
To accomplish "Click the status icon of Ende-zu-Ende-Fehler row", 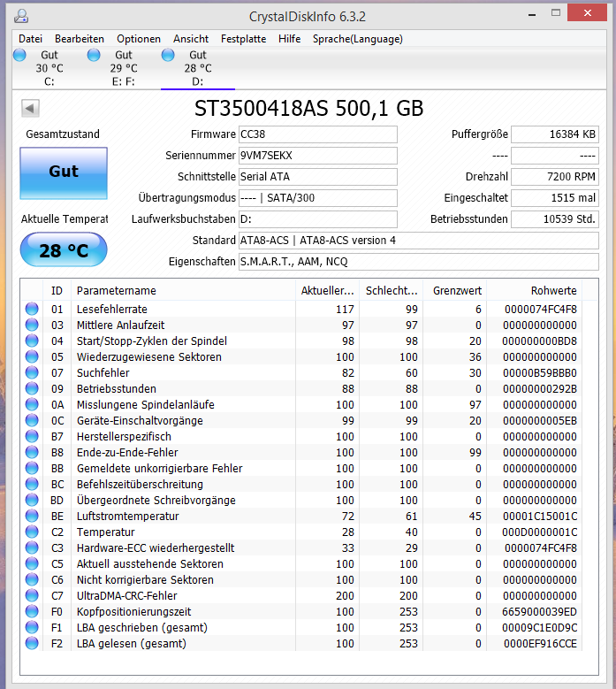I will (x=32, y=452).
